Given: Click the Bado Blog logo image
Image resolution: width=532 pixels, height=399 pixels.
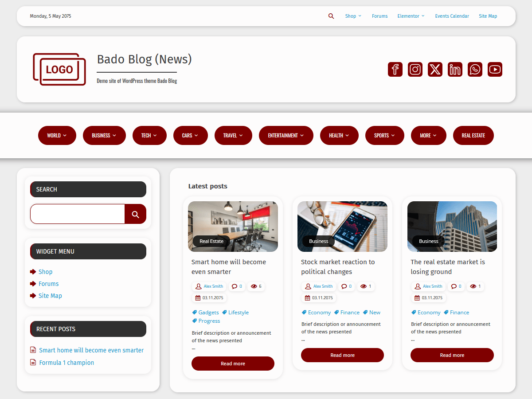Looking at the screenshot, I should (59, 70).
